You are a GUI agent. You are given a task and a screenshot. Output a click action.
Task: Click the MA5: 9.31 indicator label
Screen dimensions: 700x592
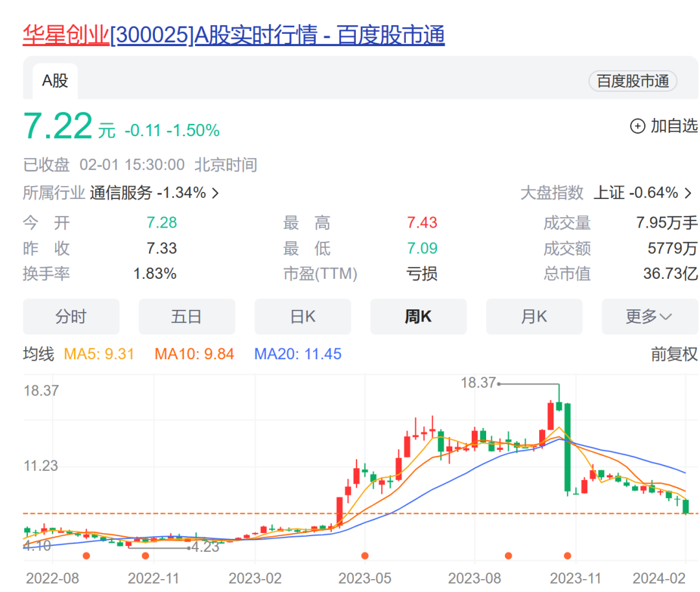coord(99,354)
